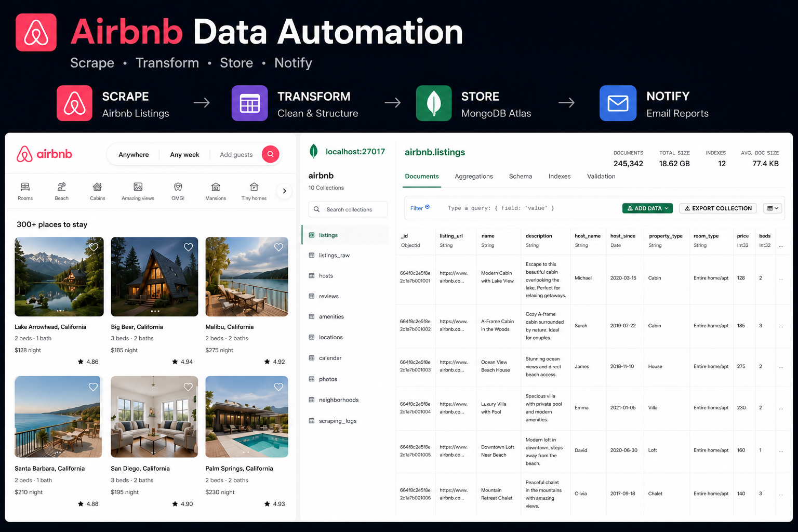Select the Mansions category icon
This screenshot has width=798, height=532.
[x=216, y=187]
